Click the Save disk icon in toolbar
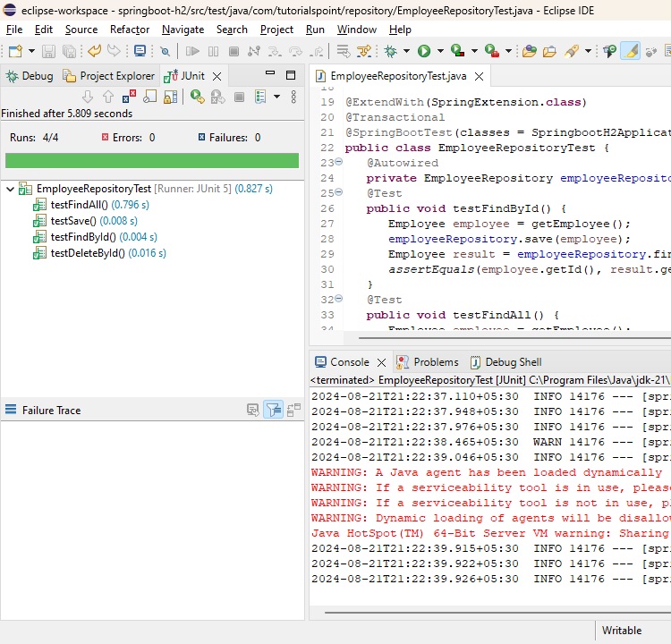Image resolution: width=671 pixels, height=644 pixels. [47, 52]
